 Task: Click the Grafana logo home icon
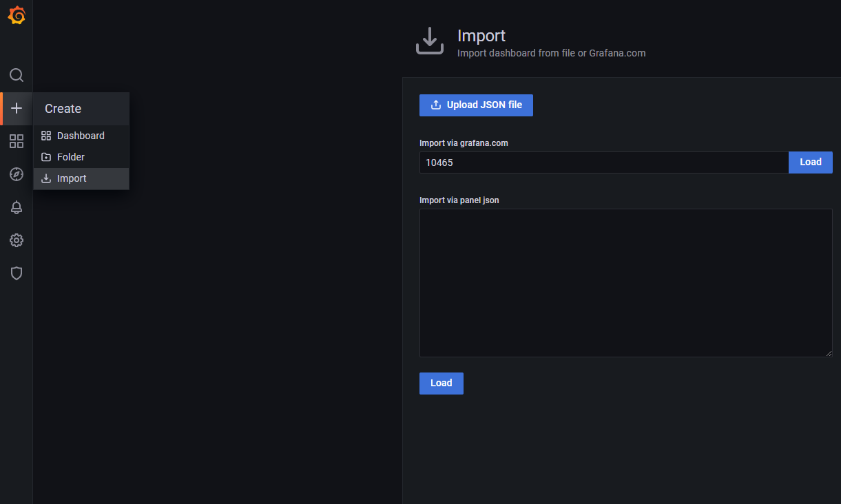[x=17, y=16]
